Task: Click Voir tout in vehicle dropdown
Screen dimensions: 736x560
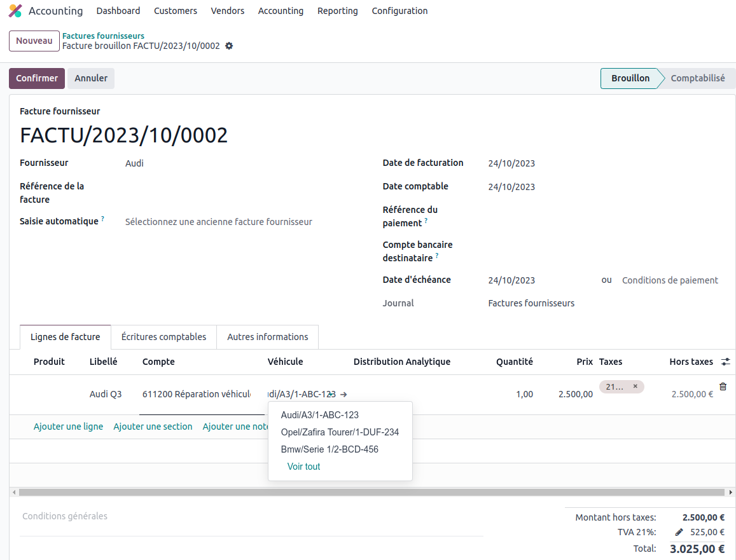Action: (303, 467)
